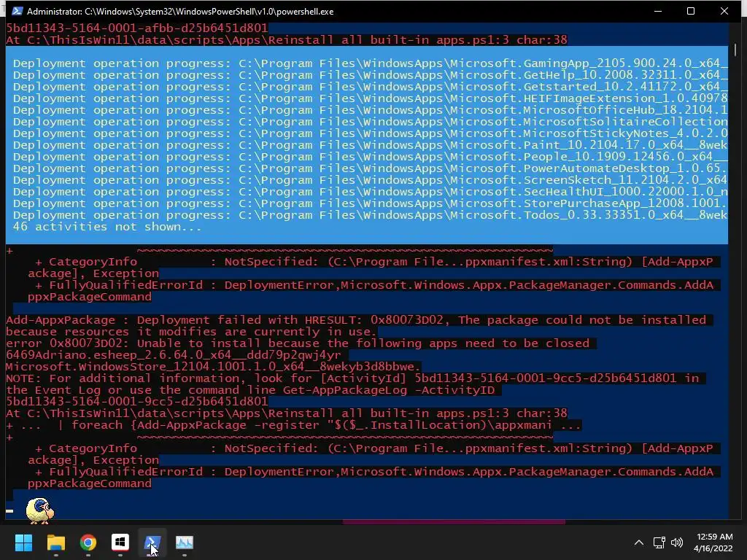
Task: Click the HEIFImageExtension deployment progress line
Action: (370, 98)
